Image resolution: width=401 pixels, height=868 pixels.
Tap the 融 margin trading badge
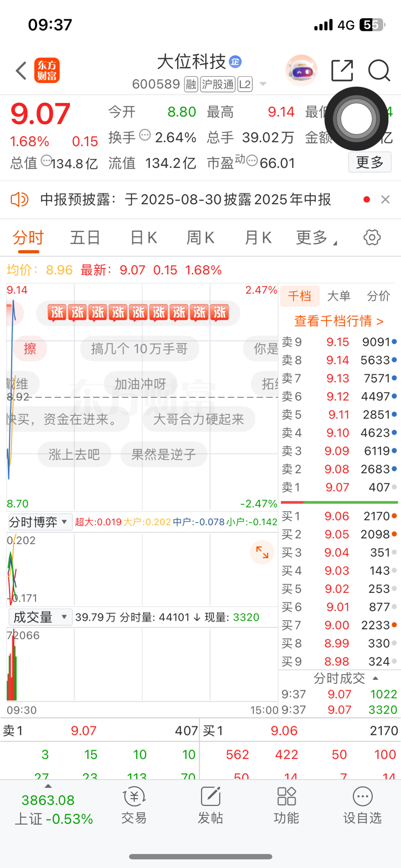click(191, 84)
